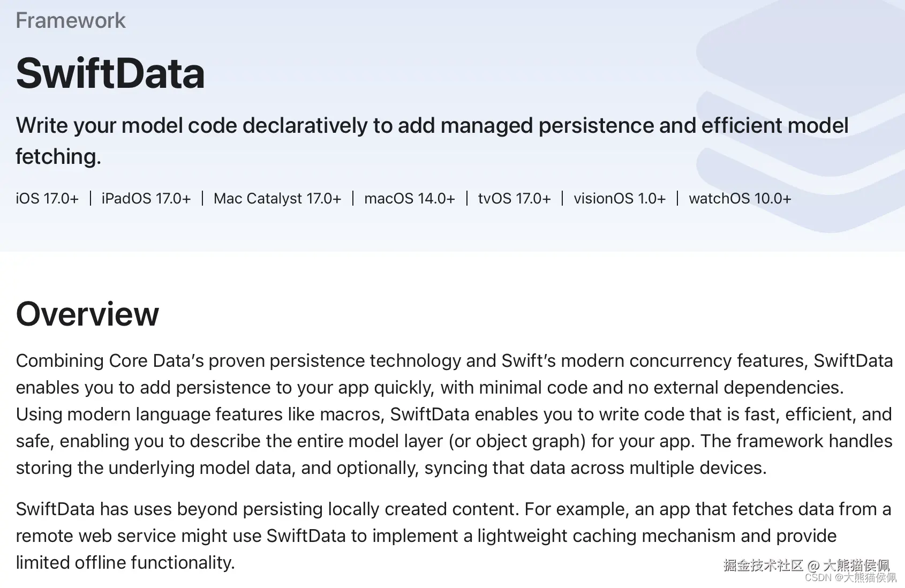The image size is (905, 588).
Task: Select the iOS 17.0+ platform badge
Action: tap(47, 199)
